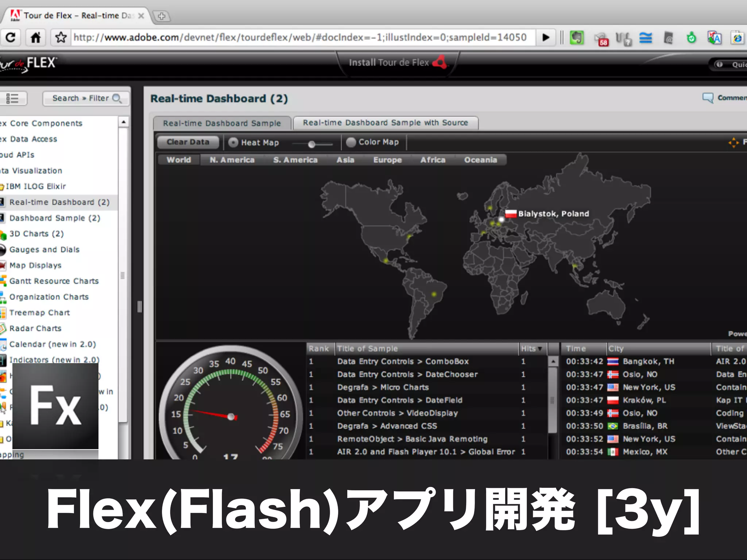
Task: Click the sidebar scroll up arrow
Action: pos(123,122)
